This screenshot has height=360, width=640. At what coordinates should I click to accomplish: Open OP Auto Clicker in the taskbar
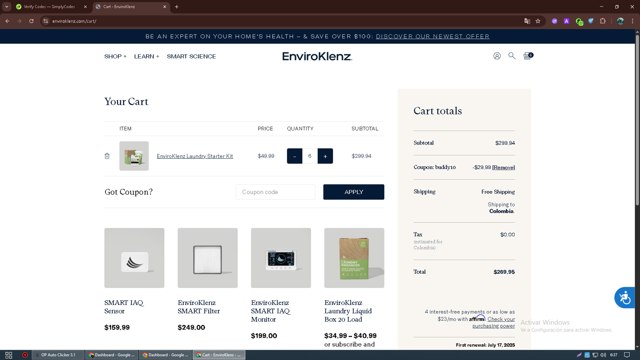57,355
